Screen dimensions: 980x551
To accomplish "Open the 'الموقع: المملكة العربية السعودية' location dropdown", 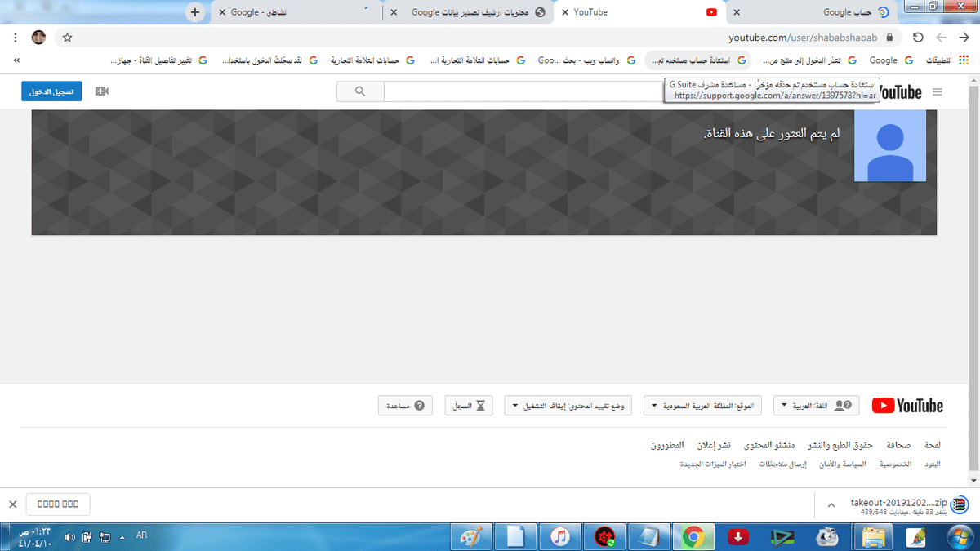I will [703, 405].
